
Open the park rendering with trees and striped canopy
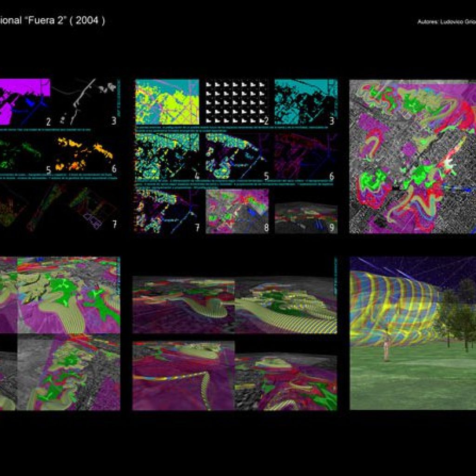tap(413, 333)
